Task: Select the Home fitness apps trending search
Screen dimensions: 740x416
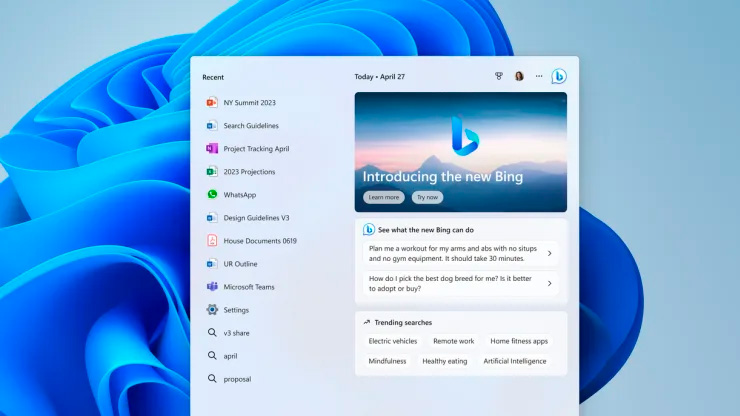Action: pos(519,341)
